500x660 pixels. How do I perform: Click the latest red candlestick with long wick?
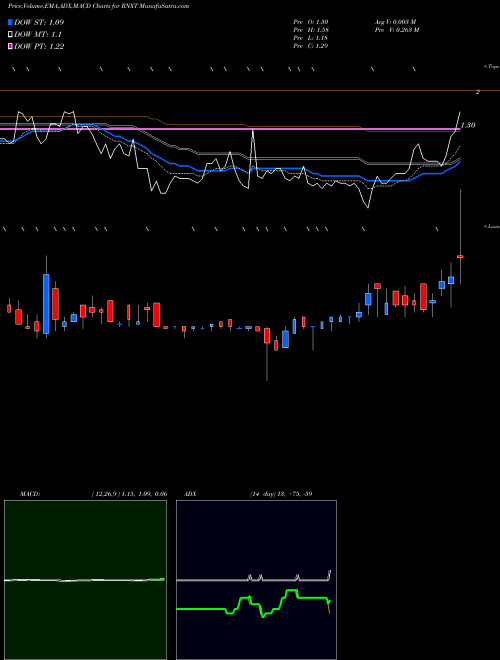pyautogui.click(x=460, y=256)
